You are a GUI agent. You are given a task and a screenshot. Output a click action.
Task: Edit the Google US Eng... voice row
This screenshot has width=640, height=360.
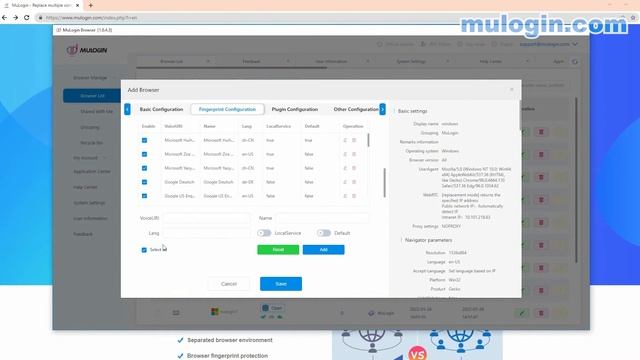345,196
